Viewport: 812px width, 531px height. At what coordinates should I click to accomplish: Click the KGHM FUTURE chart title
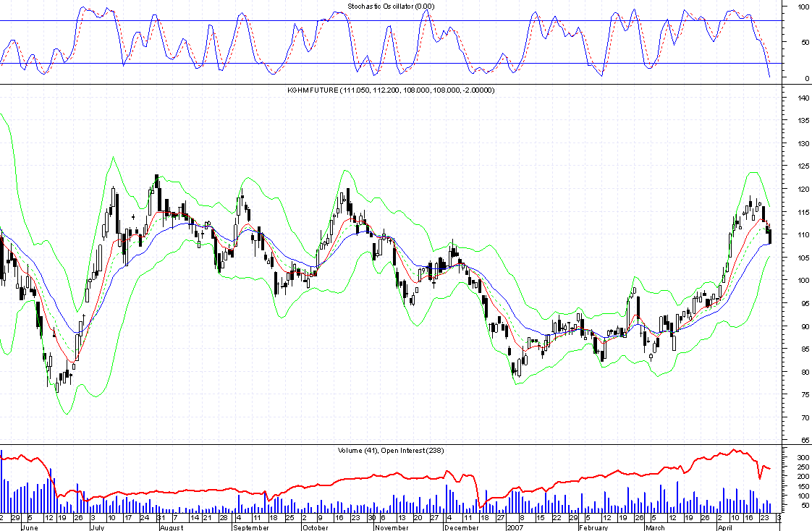tap(391, 90)
